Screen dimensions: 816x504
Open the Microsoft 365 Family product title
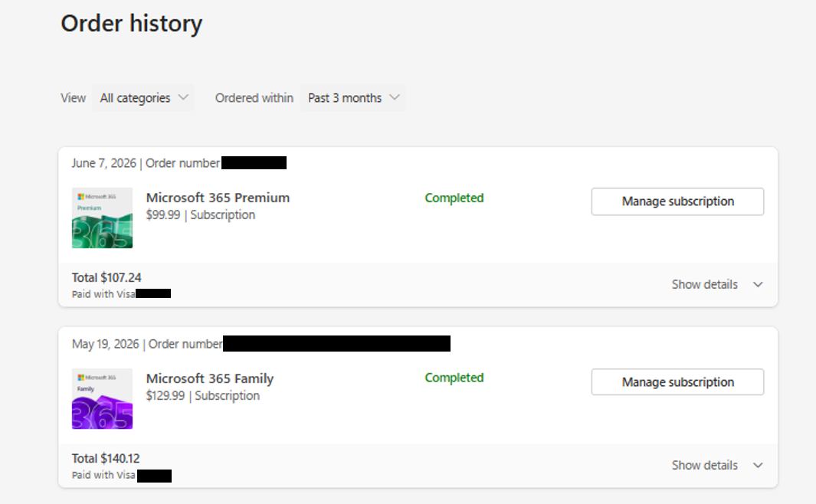click(x=210, y=378)
